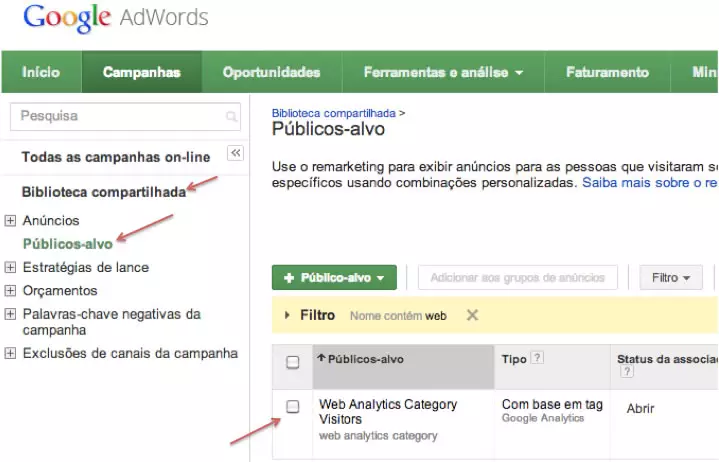This screenshot has width=719, height=462.
Task: Remove the filter with the X icon
Action: tap(472, 315)
